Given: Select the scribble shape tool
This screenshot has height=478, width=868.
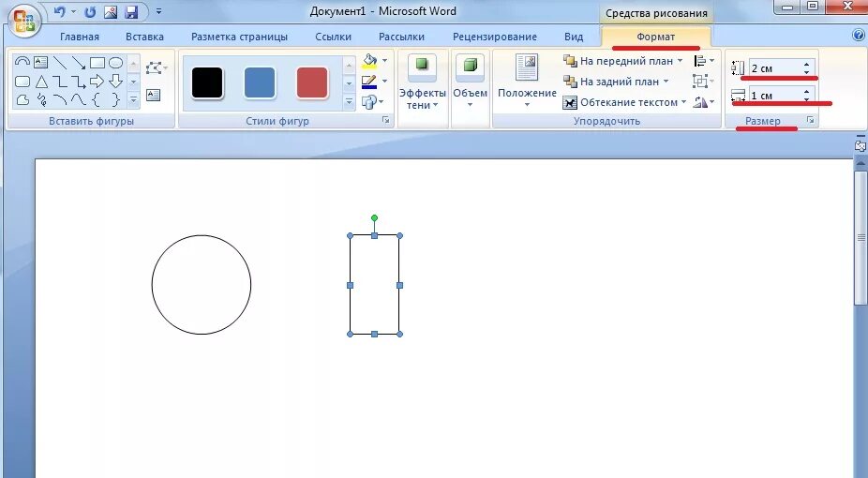Looking at the screenshot, I should [x=41, y=100].
